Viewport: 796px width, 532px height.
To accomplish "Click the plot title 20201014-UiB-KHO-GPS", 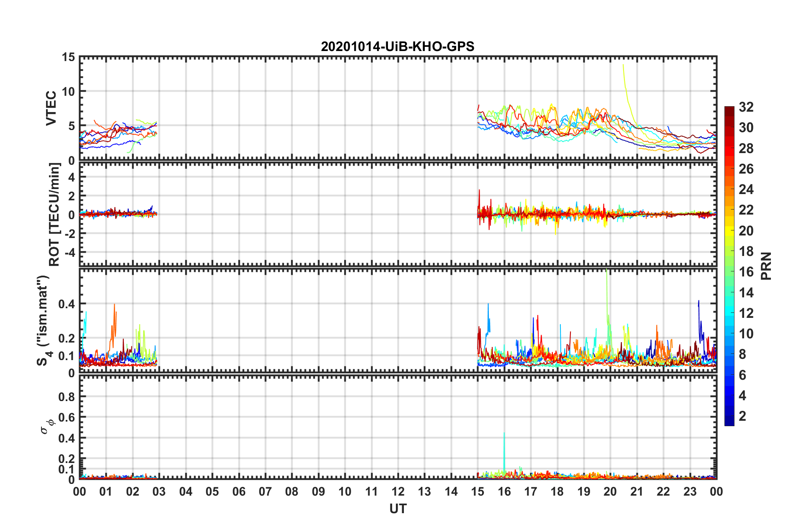I will click(x=398, y=46).
